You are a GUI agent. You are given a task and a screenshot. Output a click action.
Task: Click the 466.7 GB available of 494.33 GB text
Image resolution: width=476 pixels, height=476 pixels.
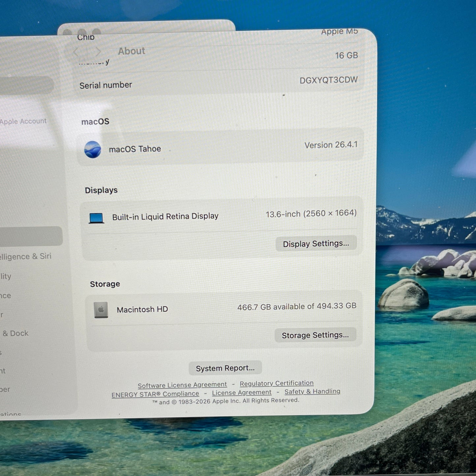(x=297, y=306)
